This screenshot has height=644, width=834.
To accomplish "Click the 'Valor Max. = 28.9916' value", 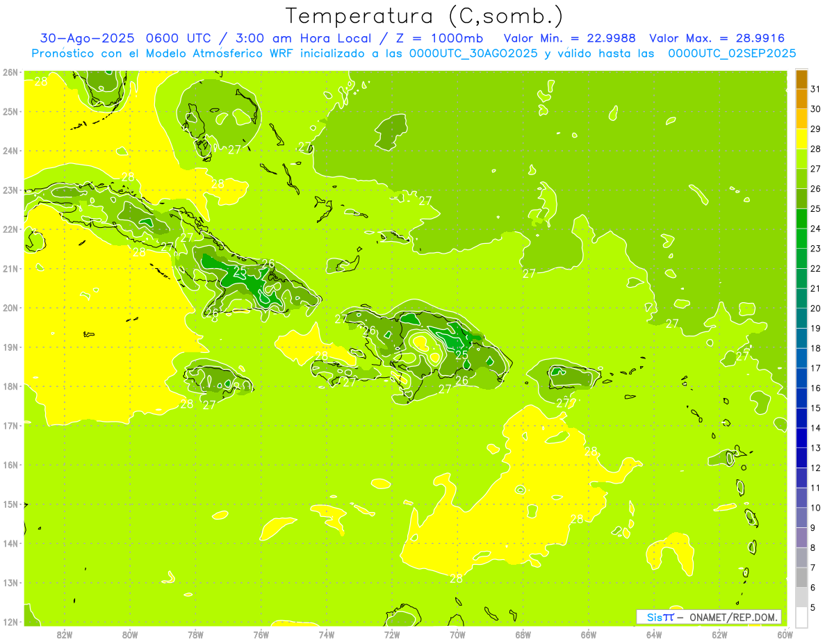I will coord(717,38).
